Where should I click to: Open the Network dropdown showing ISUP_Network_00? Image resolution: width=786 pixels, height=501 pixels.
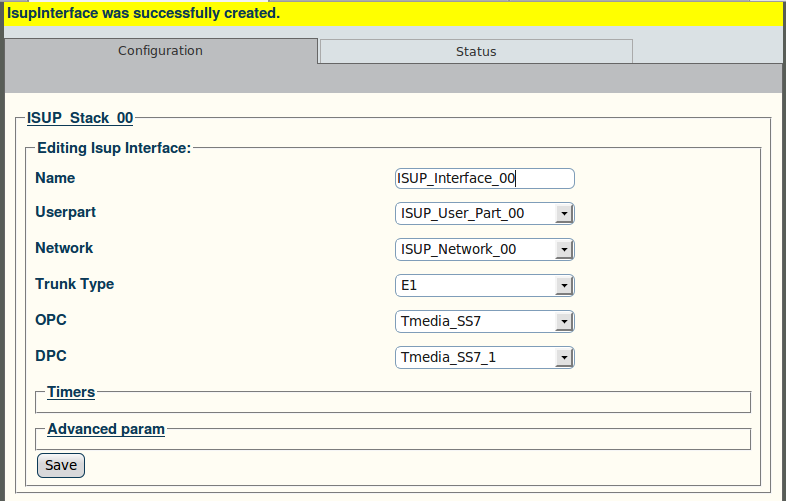pyautogui.click(x=484, y=250)
